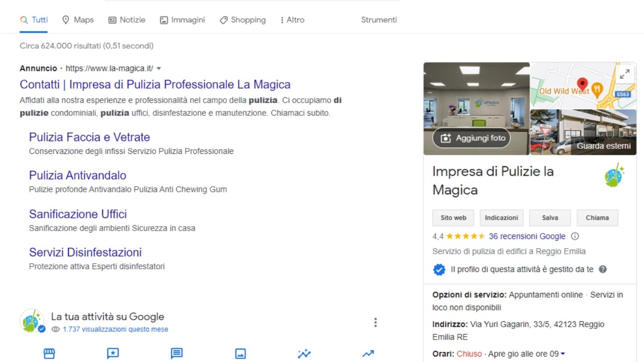
Task: Click Aggiungi foto button
Action: (x=472, y=138)
